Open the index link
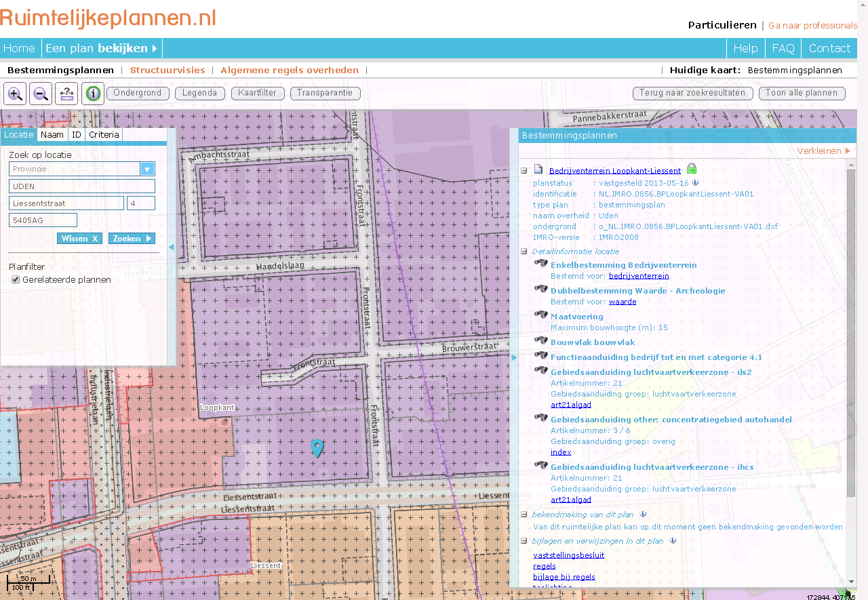868x600 pixels. [561, 452]
